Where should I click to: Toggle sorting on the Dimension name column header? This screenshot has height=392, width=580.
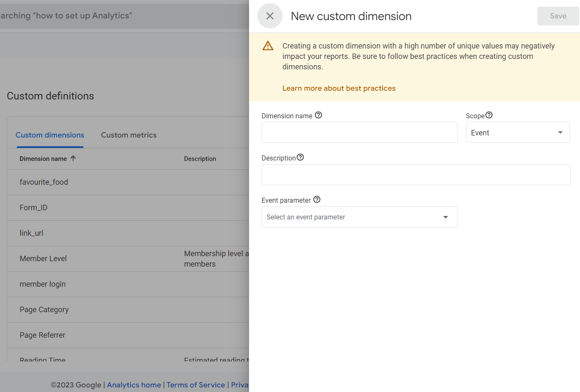[x=43, y=158]
